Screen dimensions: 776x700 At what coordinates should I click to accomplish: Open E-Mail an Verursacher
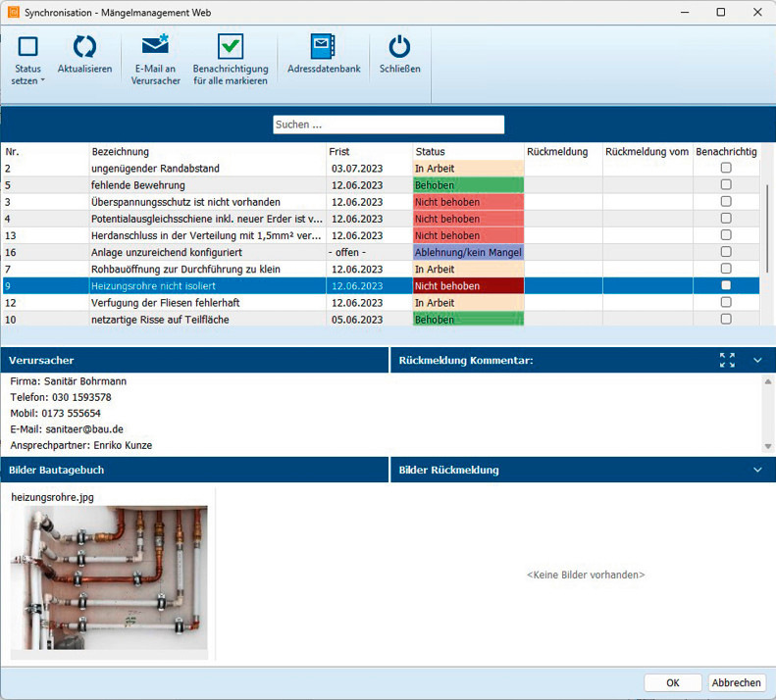(x=154, y=46)
